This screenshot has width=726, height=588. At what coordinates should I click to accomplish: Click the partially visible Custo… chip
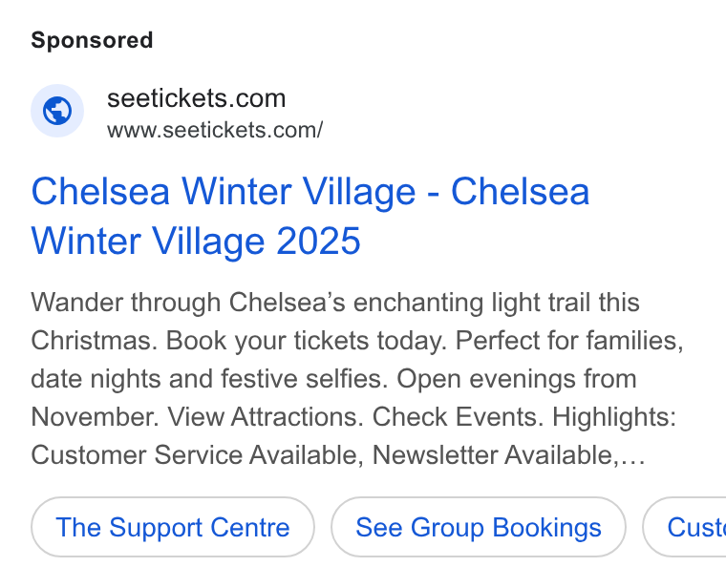684,527
